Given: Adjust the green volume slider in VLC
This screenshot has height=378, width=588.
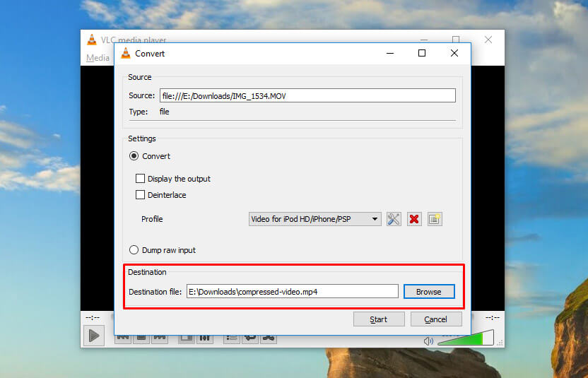Looking at the screenshot, I should 466,338.
